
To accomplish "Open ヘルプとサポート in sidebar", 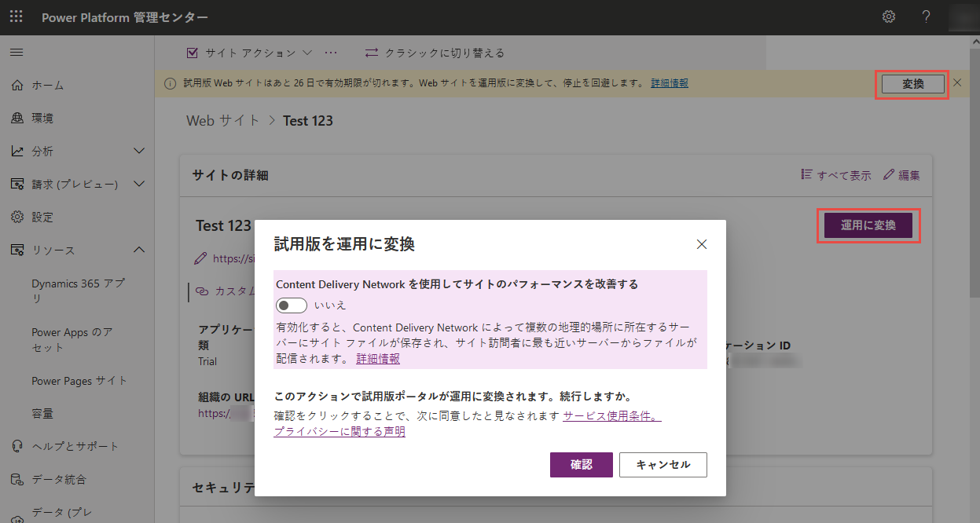I will 77,446.
